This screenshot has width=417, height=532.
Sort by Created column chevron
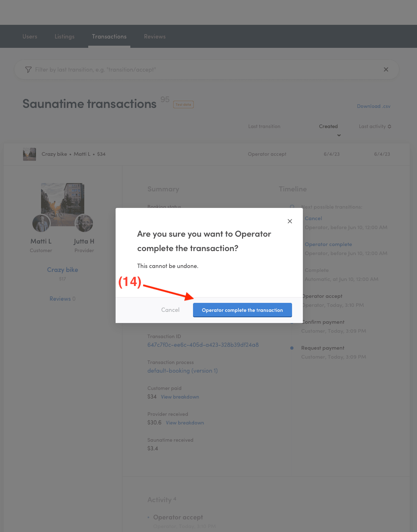coord(339,135)
